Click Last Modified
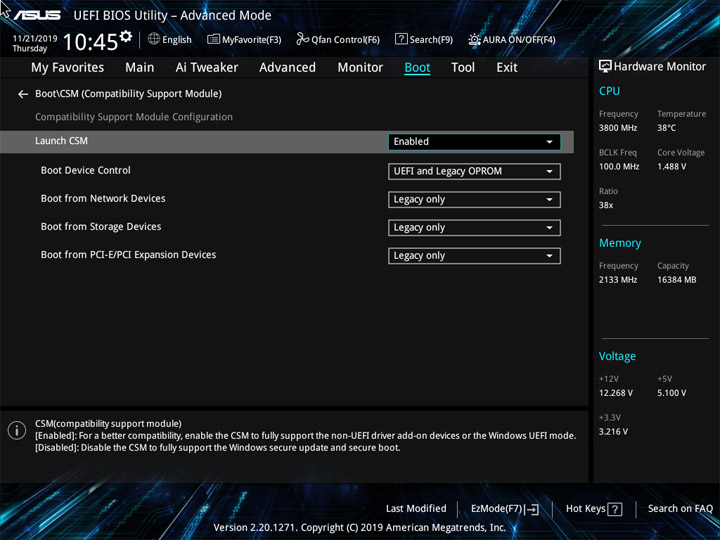The image size is (720, 540). pos(416,509)
